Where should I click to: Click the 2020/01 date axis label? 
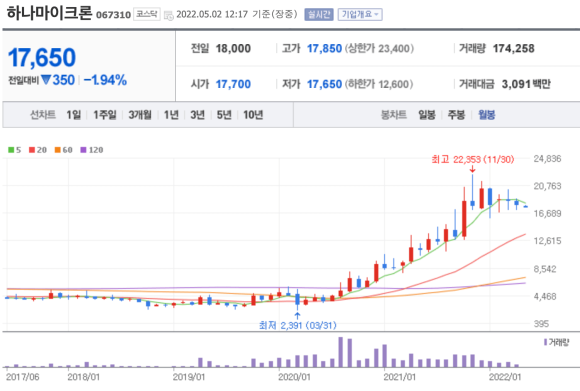point(294,377)
